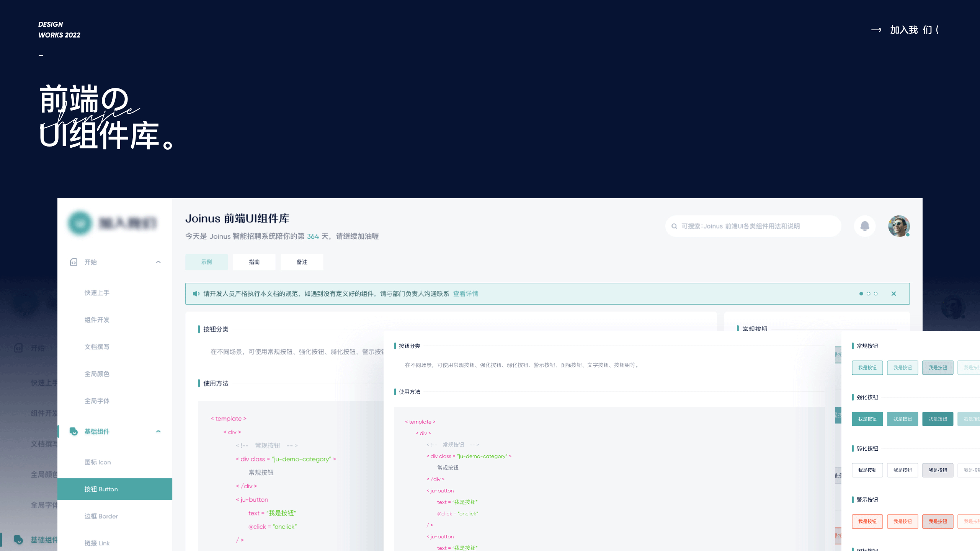
Task: Click second 警示按钮 sample button
Action: (x=902, y=522)
